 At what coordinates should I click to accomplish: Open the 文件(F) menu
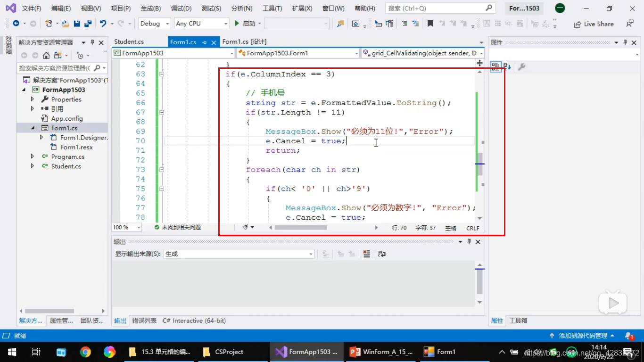click(31, 8)
